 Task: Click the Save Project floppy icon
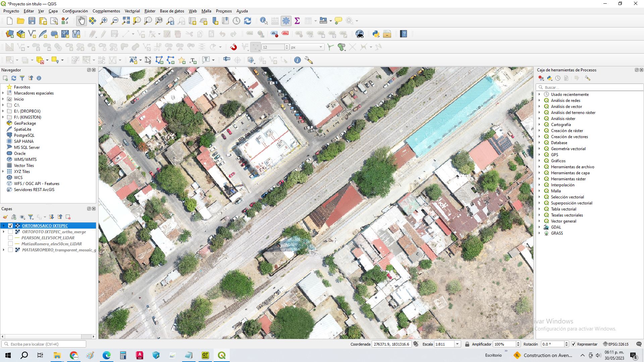[x=32, y=21]
